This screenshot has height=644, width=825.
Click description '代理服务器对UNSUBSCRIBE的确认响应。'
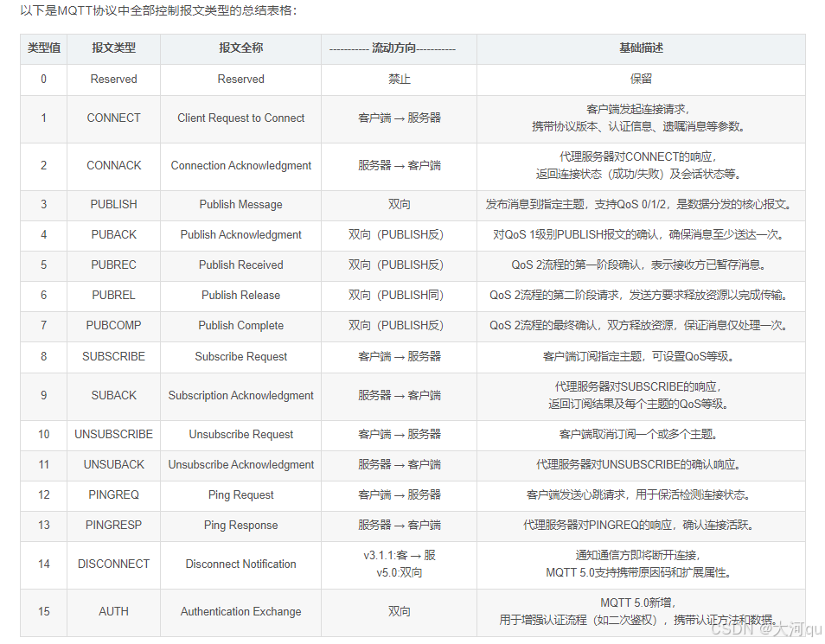[x=638, y=464]
